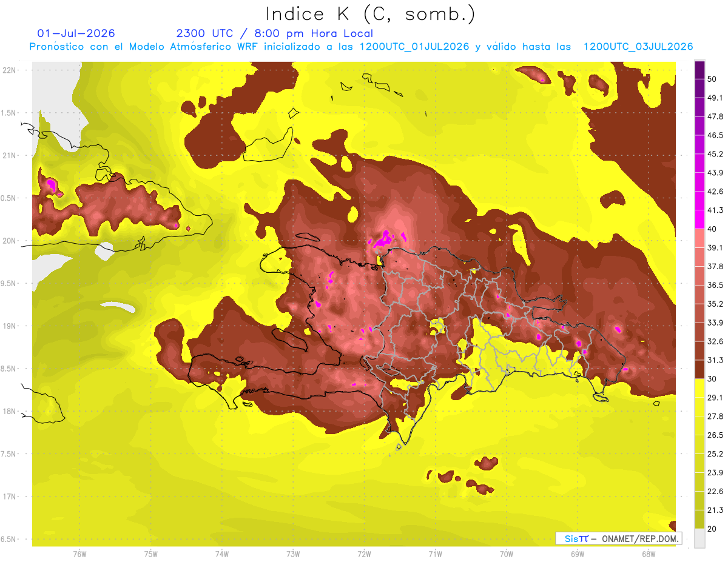
Task: Click the '70W' longitude label
Action: (506, 554)
